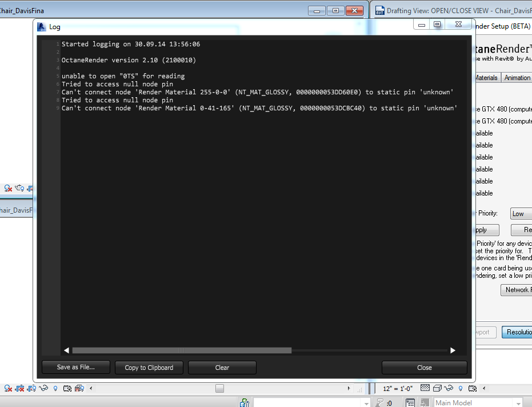The width and height of the screenshot is (532, 407).
Task: Click the worksets icon in status bar
Action: [245, 402]
